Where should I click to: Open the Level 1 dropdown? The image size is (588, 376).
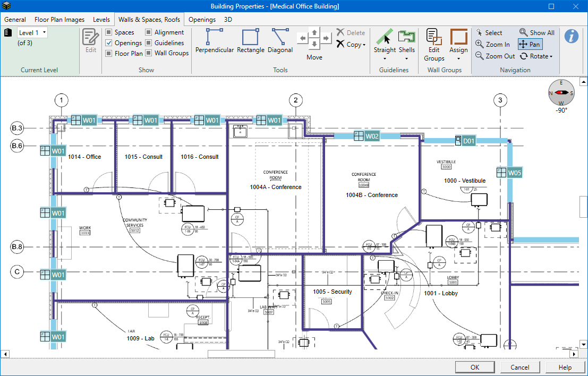click(32, 32)
